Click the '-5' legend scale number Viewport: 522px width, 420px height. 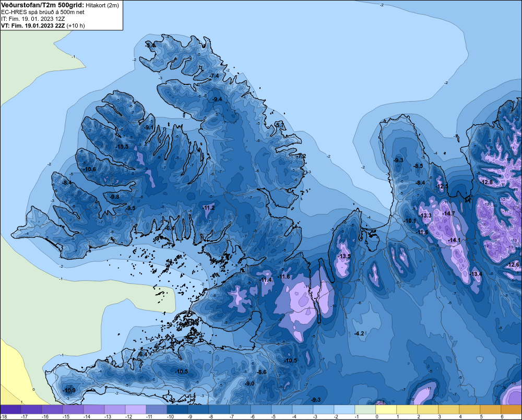pos(274,417)
